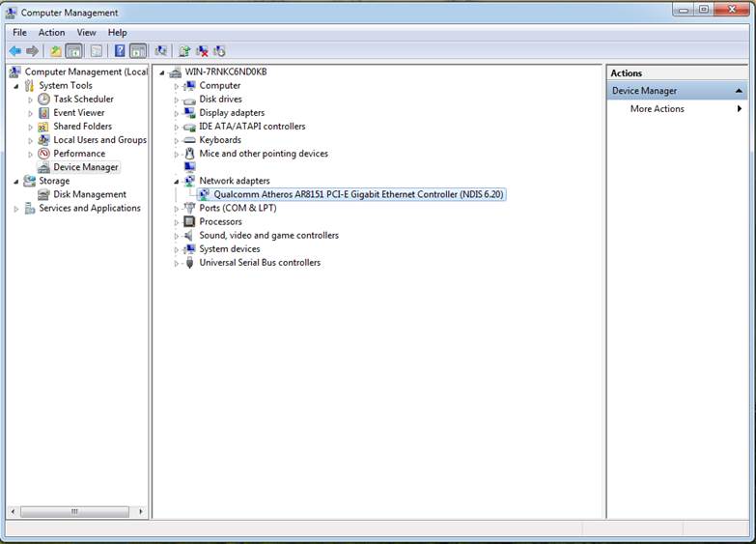Select Disk Management under Storage
This screenshot has height=544, width=756.
click(x=90, y=194)
